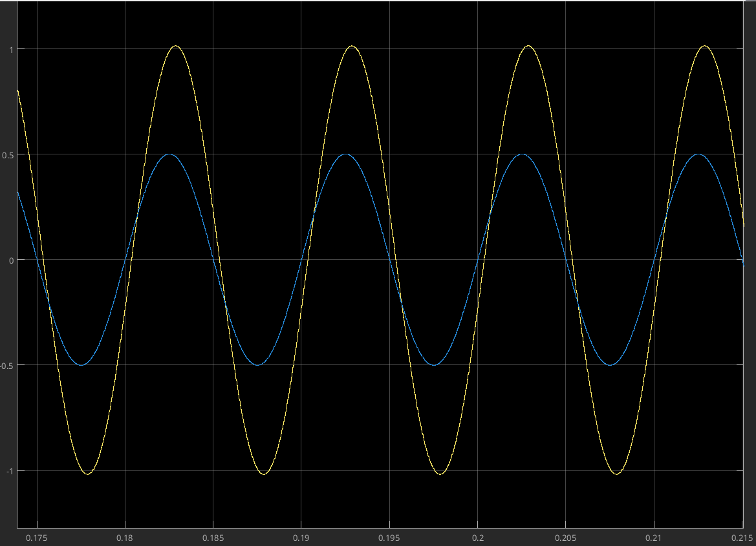Image resolution: width=756 pixels, height=546 pixels.
Task: Click the y-axis label -1
Action: (9, 470)
